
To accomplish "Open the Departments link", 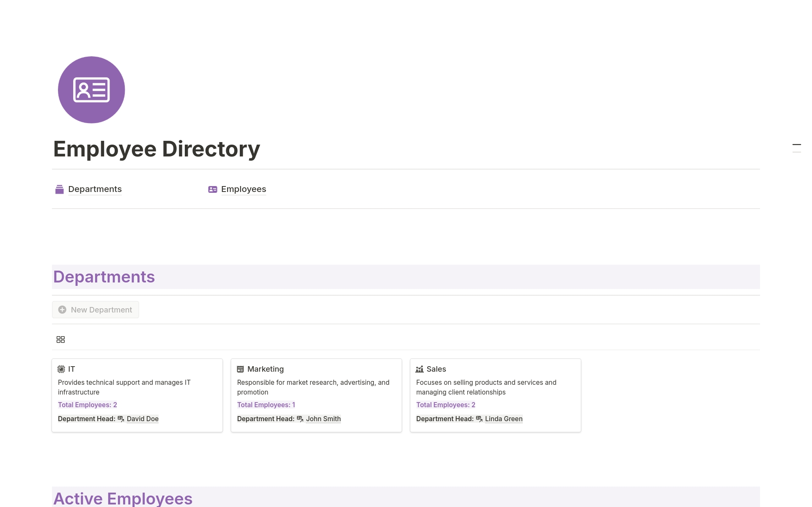I will point(94,189).
